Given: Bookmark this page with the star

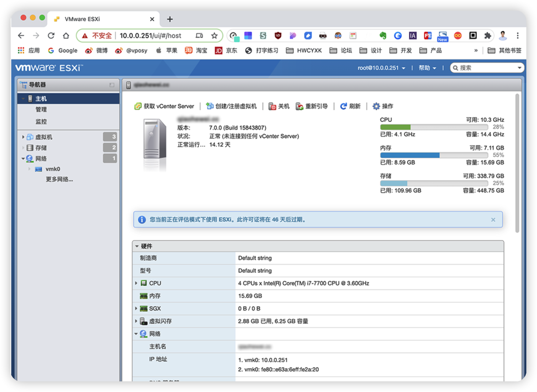Looking at the screenshot, I should click(x=214, y=36).
